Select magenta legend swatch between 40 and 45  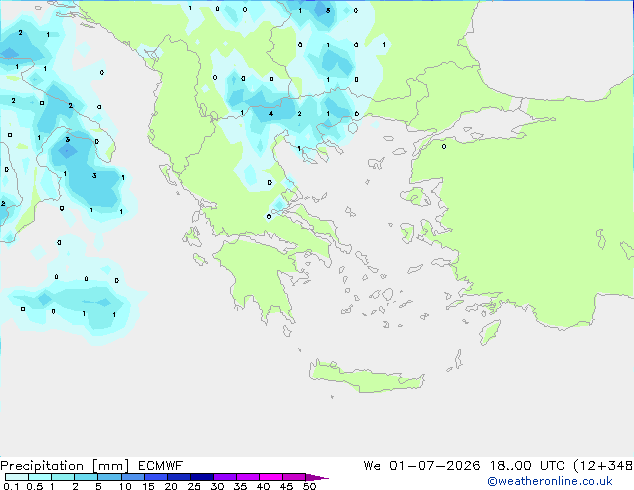point(271,477)
